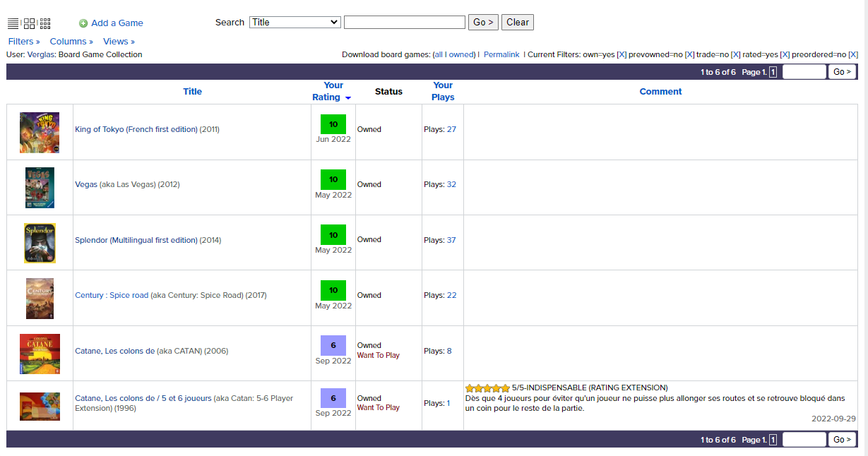Image resolution: width=868 pixels, height=456 pixels.
Task: Expand the Columns options
Action: (x=71, y=42)
